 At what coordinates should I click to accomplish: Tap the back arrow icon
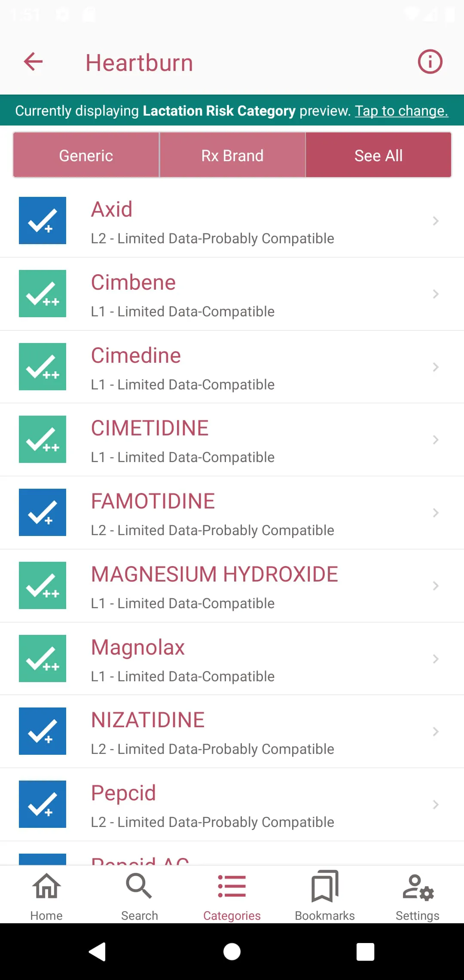coord(33,62)
